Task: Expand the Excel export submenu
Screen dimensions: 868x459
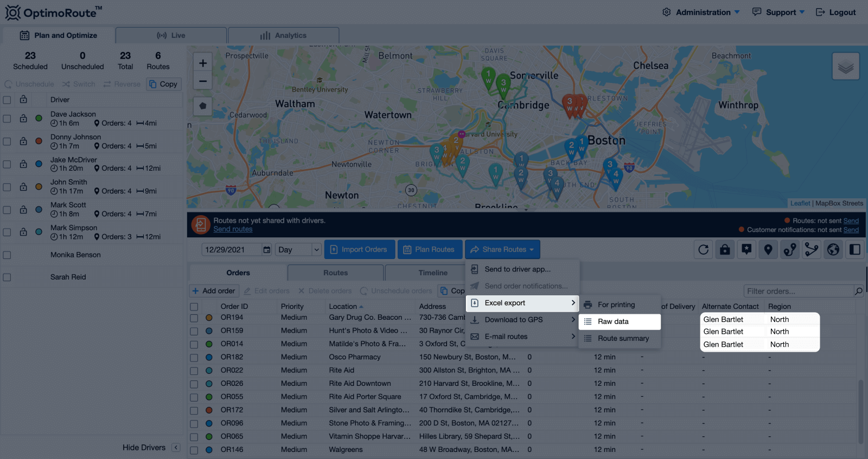Action: pos(522,303)
